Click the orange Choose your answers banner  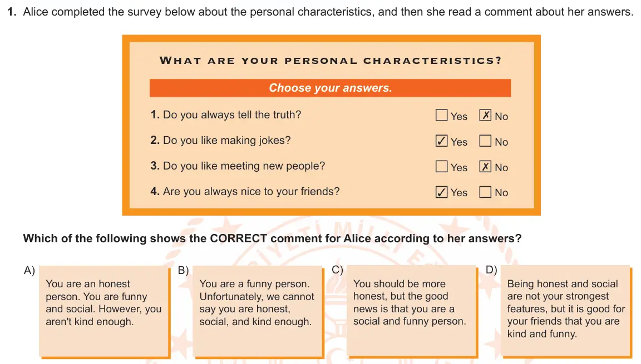tap(331, 88)
